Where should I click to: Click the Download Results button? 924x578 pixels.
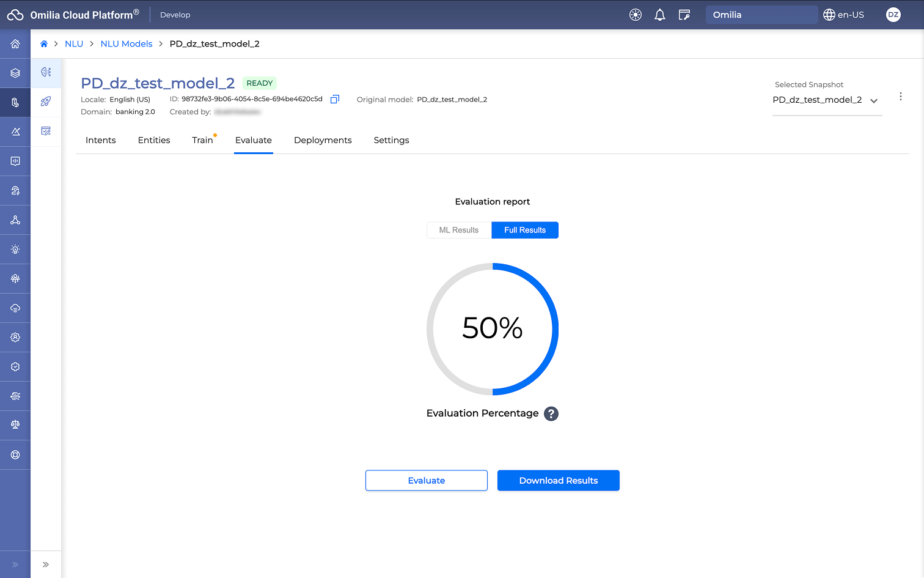coord(558,481)
